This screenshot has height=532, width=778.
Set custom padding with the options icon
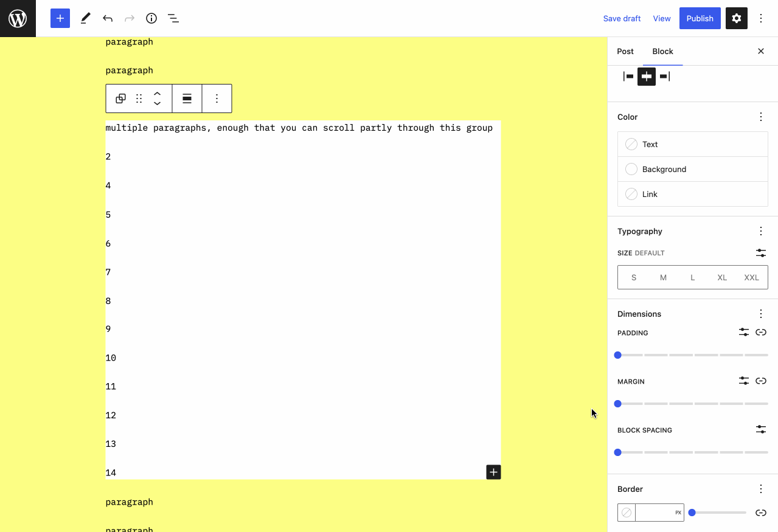[743, 332]
